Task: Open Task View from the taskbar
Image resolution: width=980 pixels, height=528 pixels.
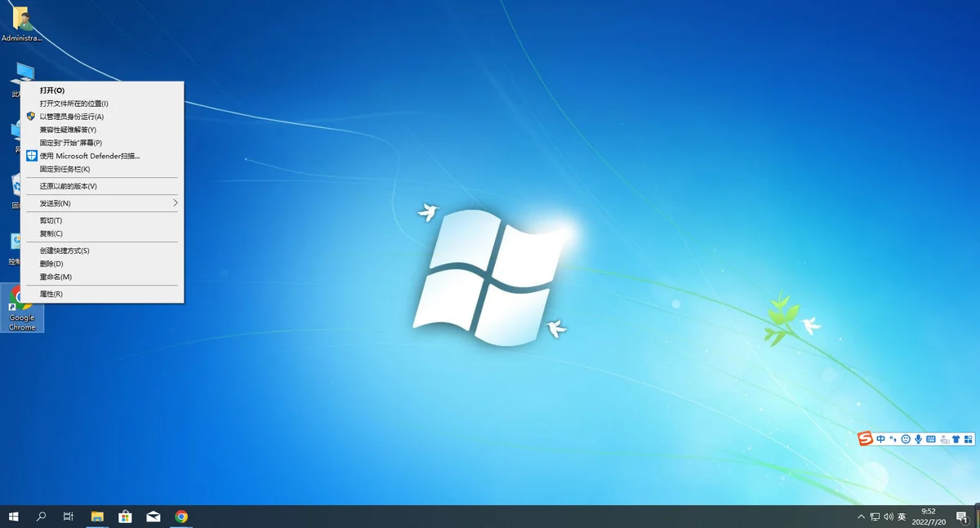Action: (69, 517)
